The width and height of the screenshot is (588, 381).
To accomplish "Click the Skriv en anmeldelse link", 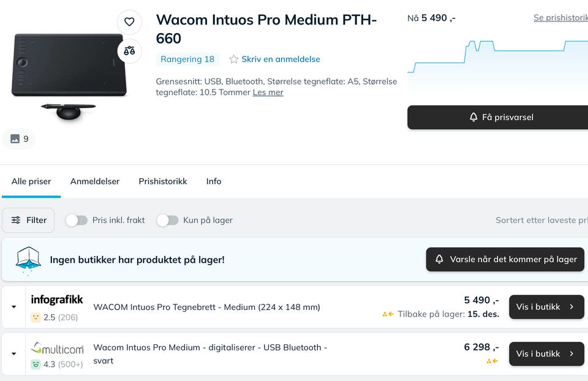I will (281, 59).
